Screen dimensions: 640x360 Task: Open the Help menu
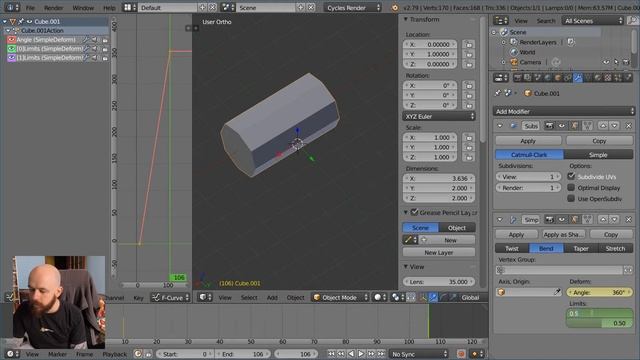[x=109, y=8]
